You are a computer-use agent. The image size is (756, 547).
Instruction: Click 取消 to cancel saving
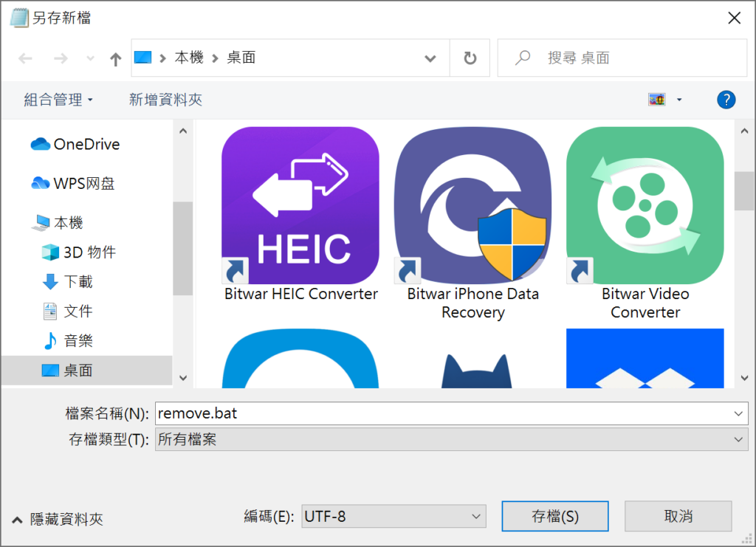[678, 516]
